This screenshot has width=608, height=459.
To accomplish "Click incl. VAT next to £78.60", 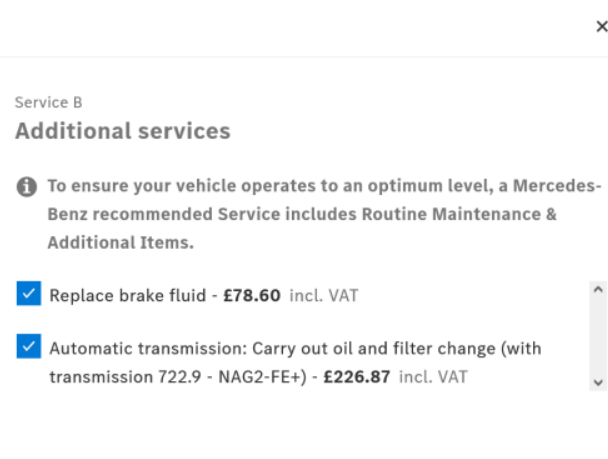I will click(x=323, y=295).
